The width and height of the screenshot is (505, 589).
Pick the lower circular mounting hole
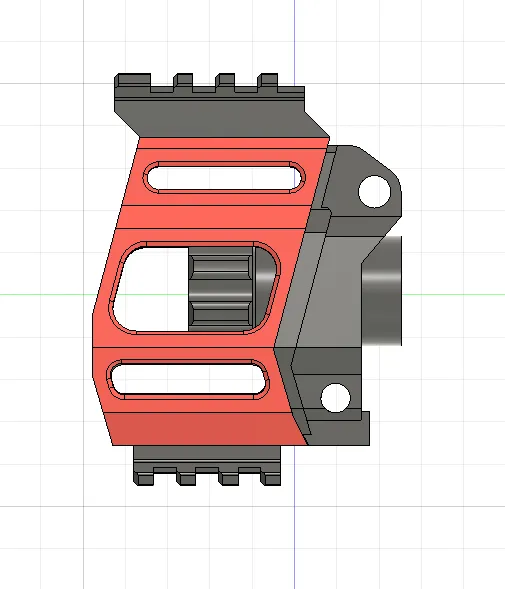[x=336, y=398]
